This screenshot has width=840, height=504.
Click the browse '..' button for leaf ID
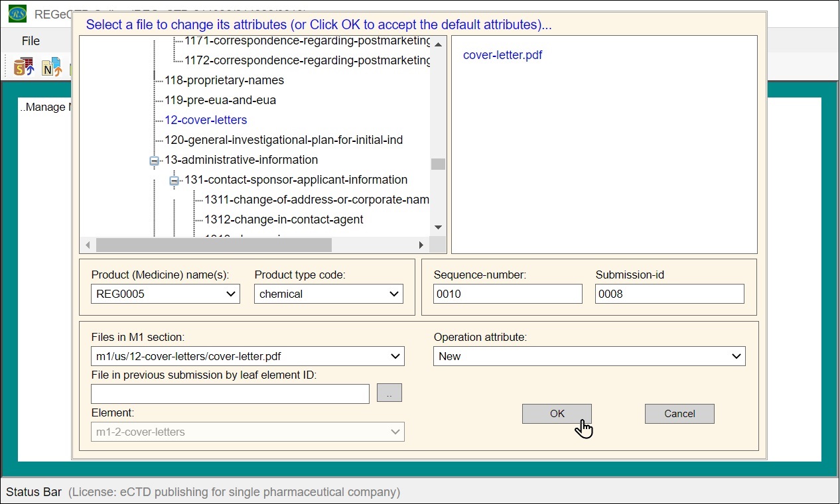pyautogui.click(x=389, y=393)
